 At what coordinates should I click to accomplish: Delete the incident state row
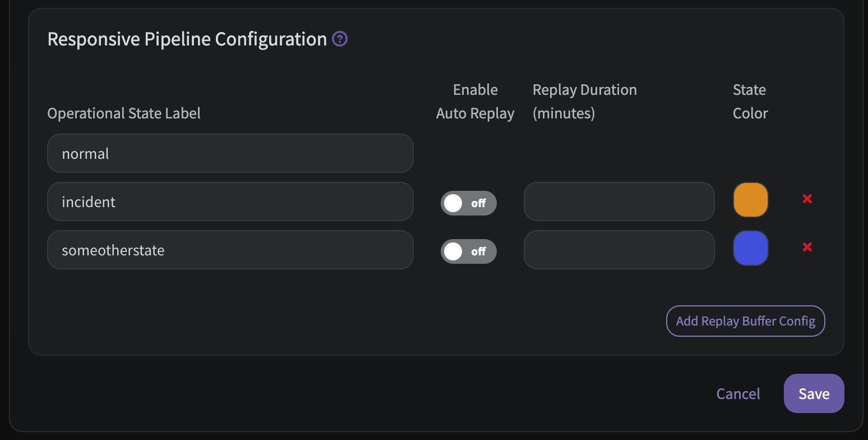pyautogui.click(x=807, y=199)
